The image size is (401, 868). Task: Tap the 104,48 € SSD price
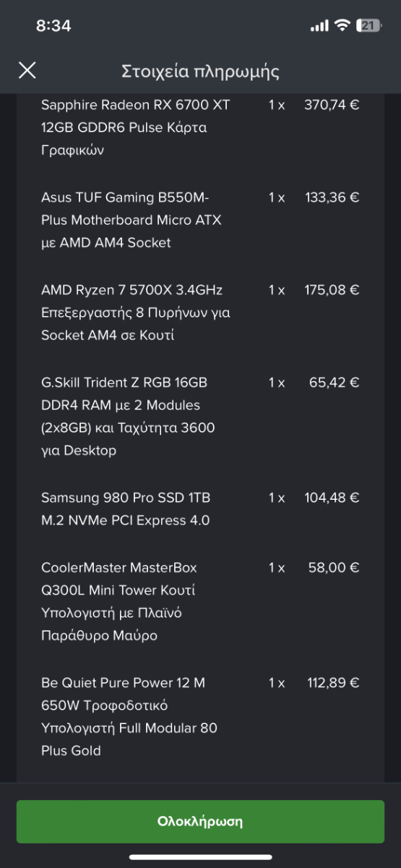[332, 498]
